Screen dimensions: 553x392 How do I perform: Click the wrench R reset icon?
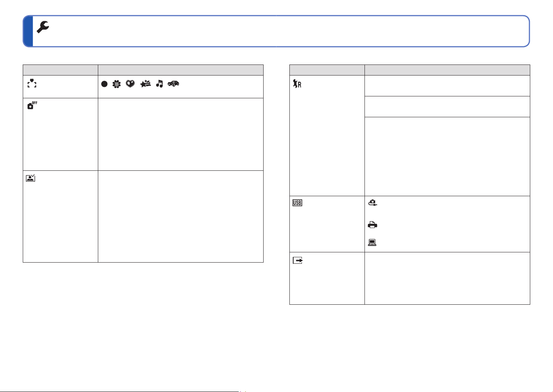coord(297,83)
